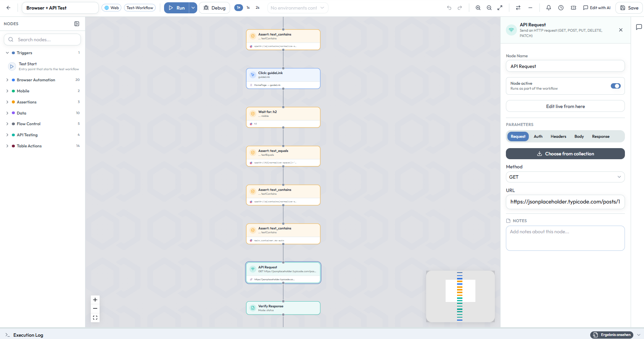644x339 pixels.
Task: Switch to the Response parameters tab
Action: pyautogui.click(x=601, y=137)
